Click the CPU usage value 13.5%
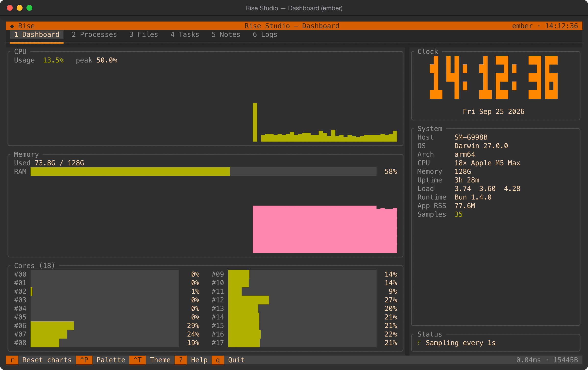 tap(53, 60)
